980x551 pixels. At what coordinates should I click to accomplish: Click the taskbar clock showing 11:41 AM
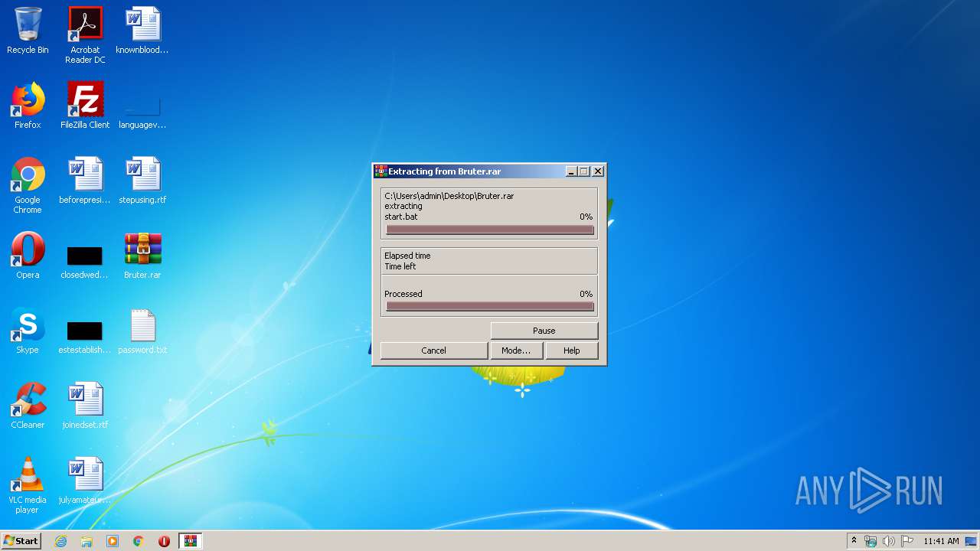pos(941,541)
